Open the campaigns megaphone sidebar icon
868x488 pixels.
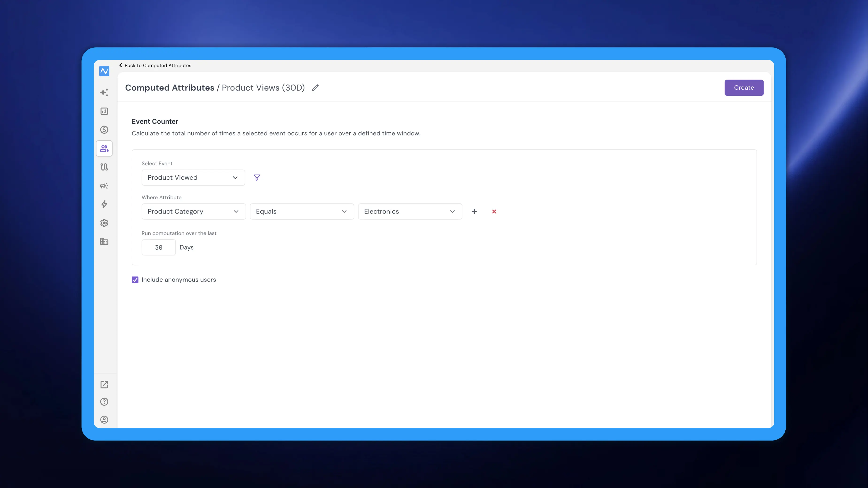tap(104, 186)
